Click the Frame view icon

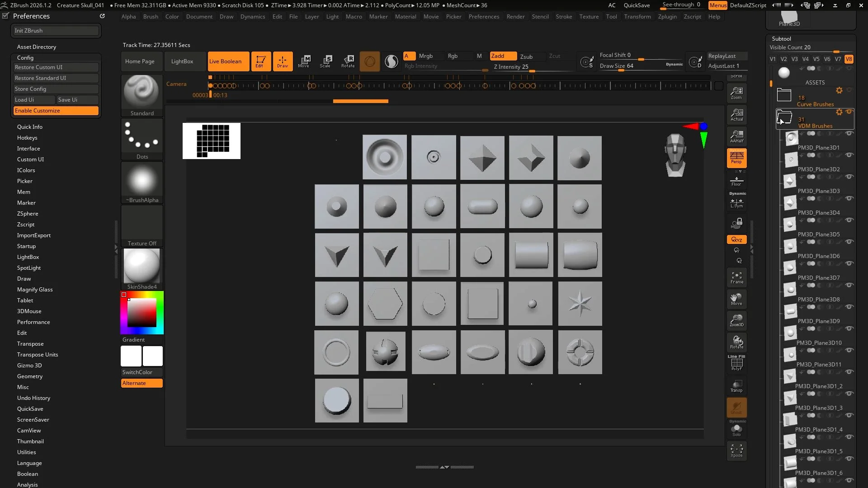736,277
